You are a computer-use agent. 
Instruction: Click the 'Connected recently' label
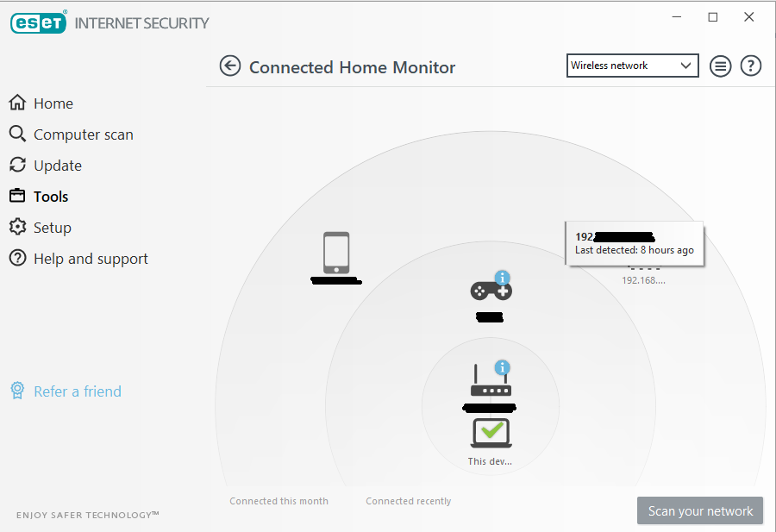409,501
